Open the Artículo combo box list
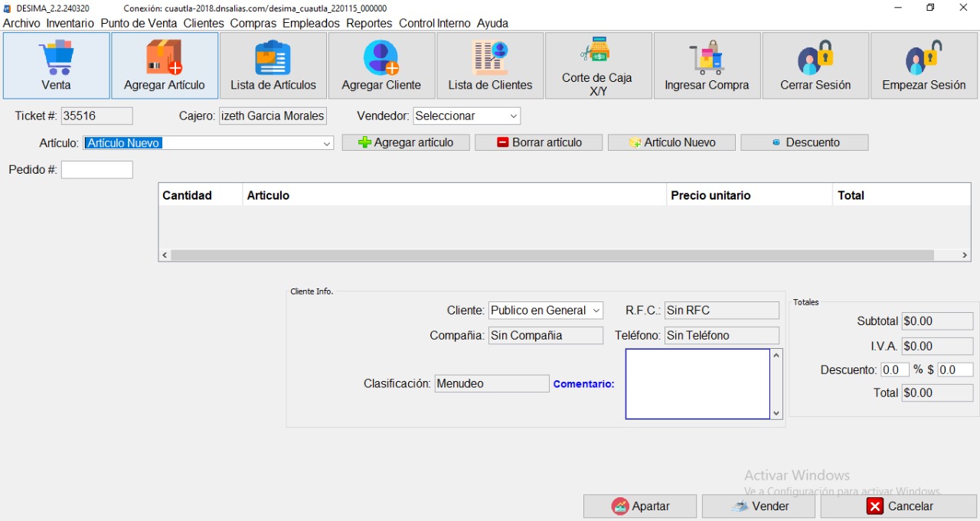 coord(327,143)
